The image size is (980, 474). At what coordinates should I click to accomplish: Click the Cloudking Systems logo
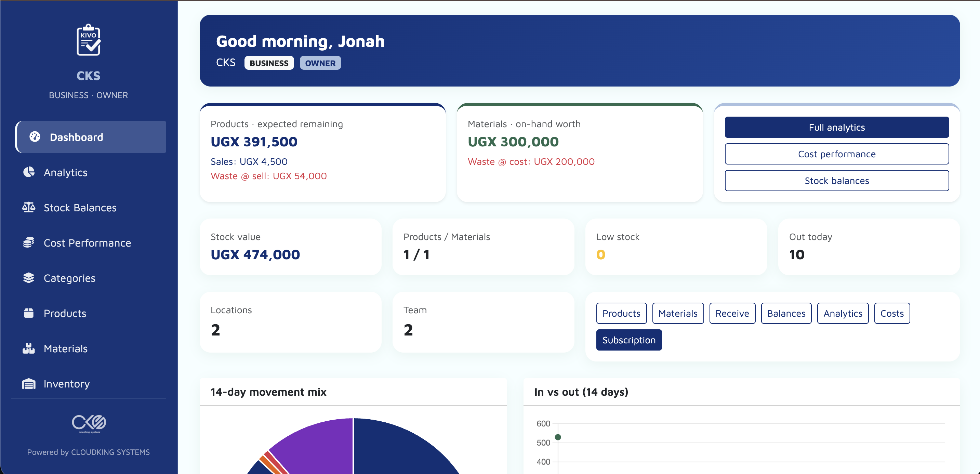(89, 423)
